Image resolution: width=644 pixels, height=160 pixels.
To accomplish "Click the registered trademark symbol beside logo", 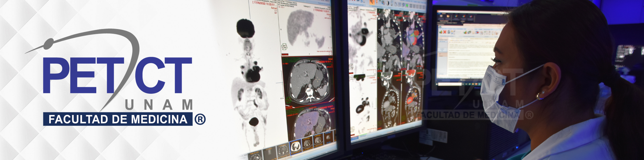I will (x=200, y=119).
